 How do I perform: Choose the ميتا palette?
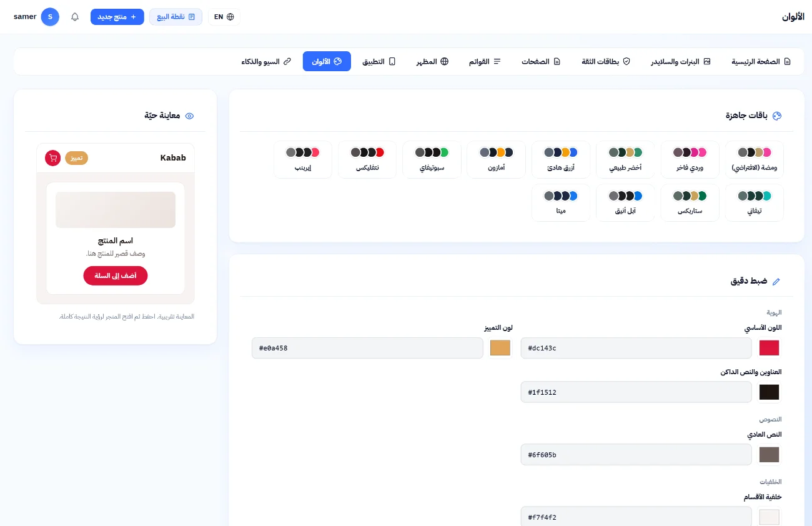(x=561, y=202)
